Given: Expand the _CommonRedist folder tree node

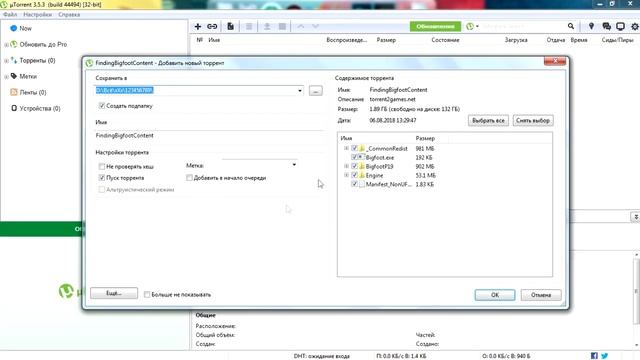Looking at the screenshot, I should pos(346,149).
